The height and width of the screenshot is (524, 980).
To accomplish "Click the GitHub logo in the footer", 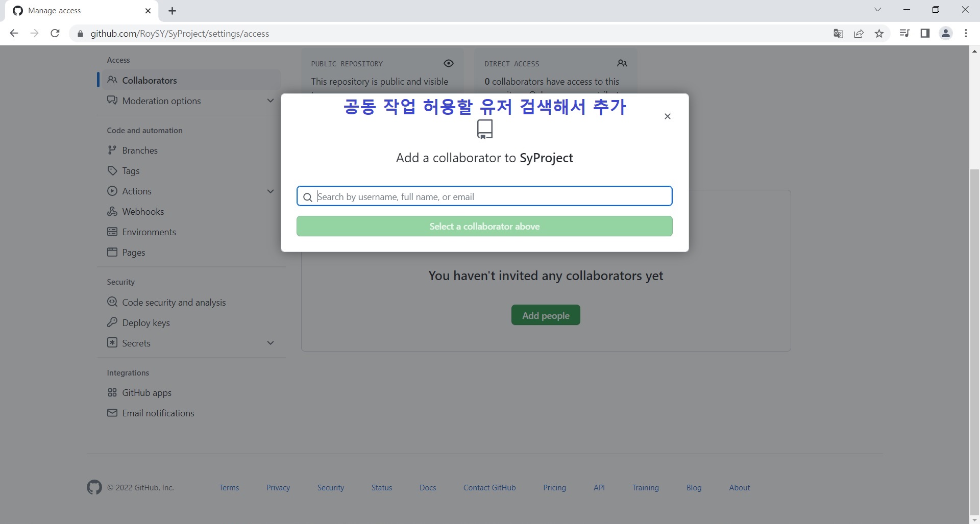I will [94, 487].
